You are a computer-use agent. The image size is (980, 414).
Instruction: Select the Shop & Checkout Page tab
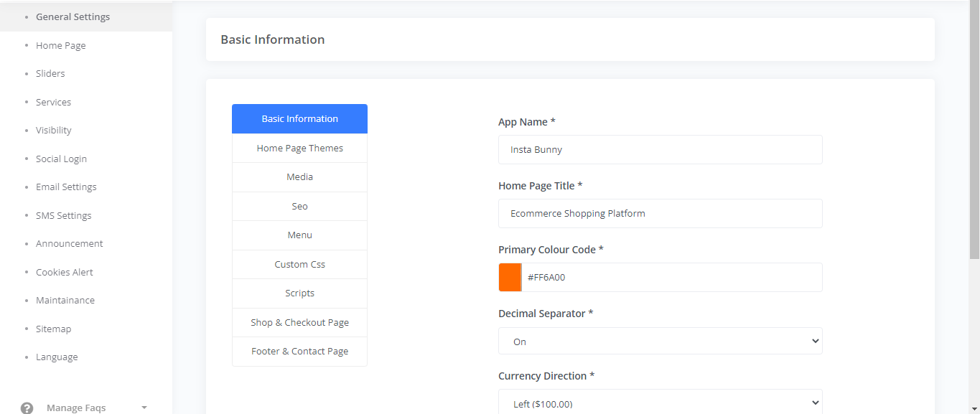299,323
